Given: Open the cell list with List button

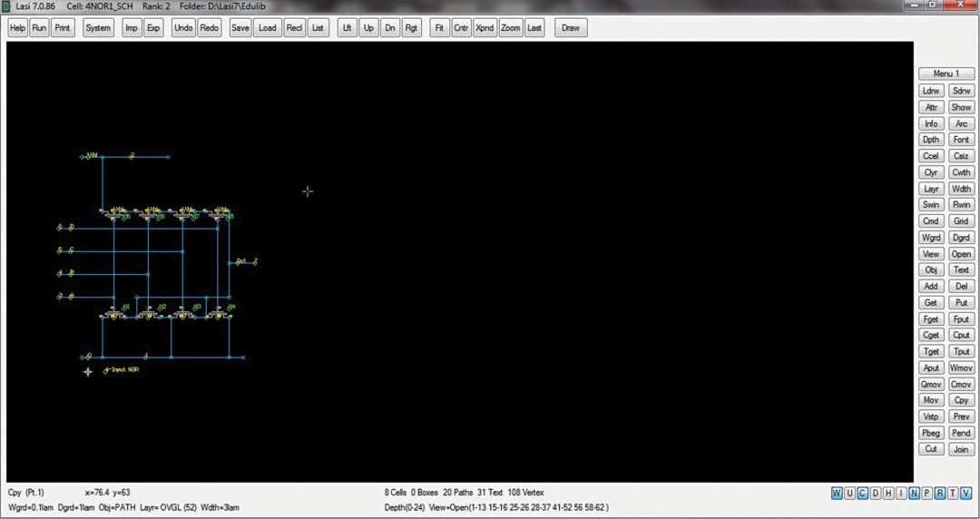Looking at the screenshot, I should [318, 28].
